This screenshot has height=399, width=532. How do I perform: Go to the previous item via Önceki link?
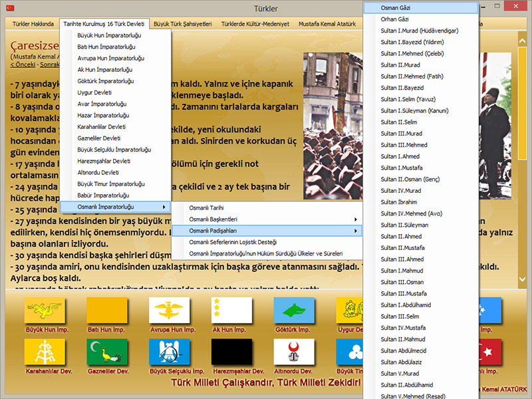coord(23,65)
